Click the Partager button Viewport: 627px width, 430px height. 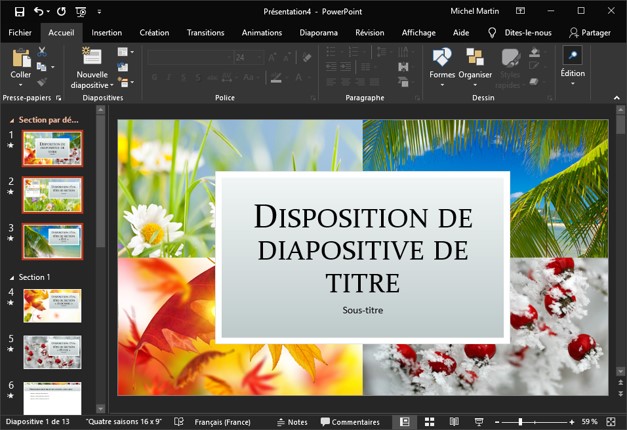pos(589,32)
